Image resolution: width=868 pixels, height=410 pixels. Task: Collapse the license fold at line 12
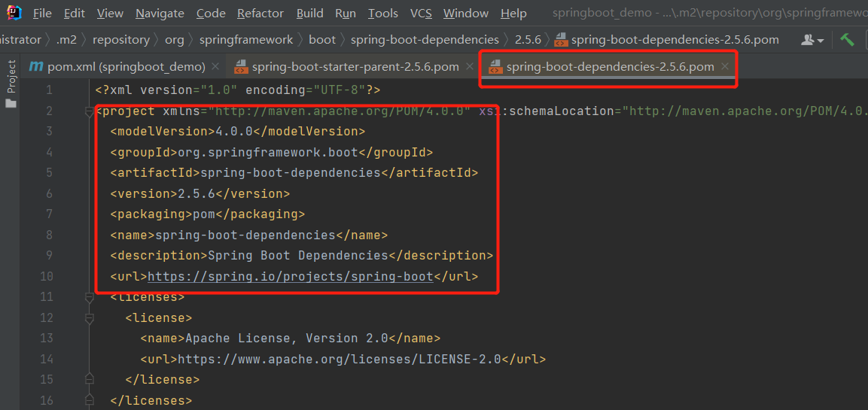(89, 318)
